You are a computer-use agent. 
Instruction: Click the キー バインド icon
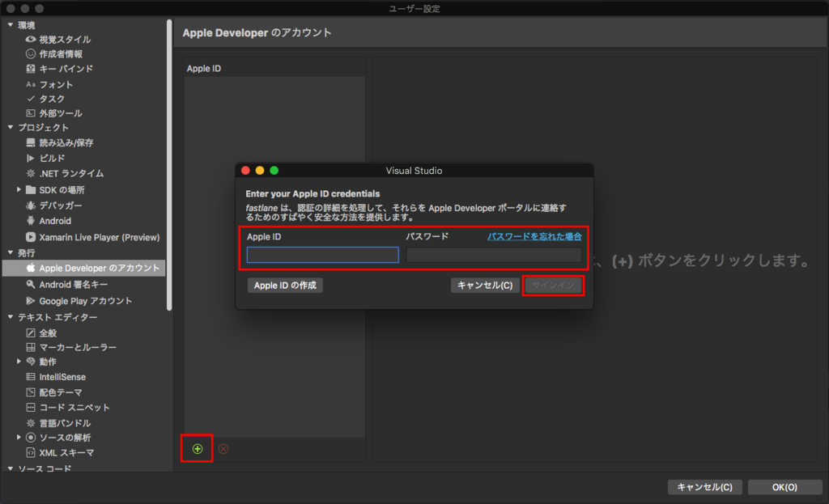31,69
